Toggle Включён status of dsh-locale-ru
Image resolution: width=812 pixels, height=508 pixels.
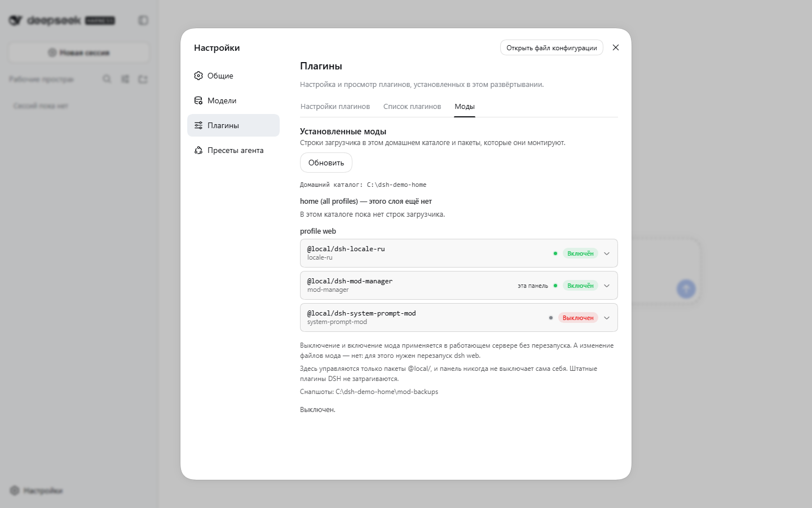pos(580,253)
